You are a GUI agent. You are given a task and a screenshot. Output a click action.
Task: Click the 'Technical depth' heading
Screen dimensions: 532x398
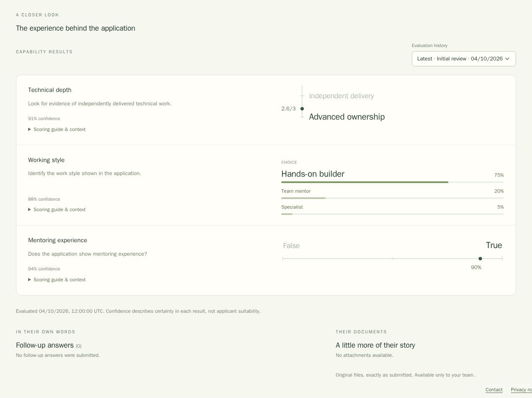click(x=50, y=90)
